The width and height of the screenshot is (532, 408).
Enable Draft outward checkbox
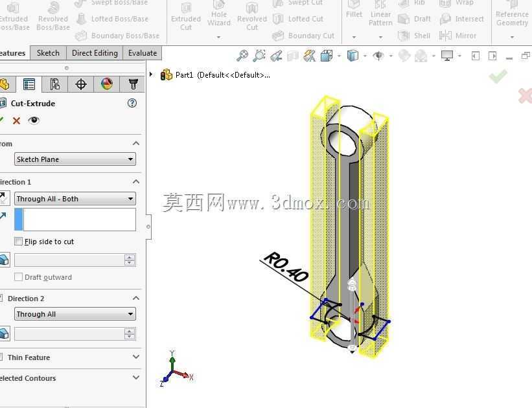click(19, 277)
